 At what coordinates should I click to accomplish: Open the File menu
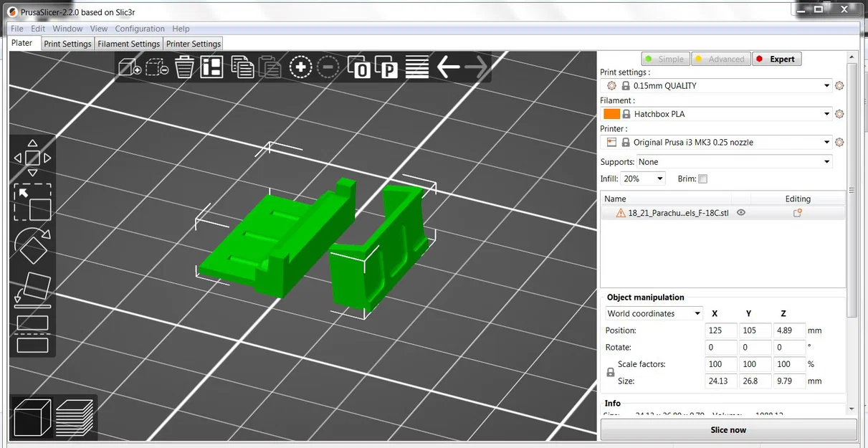(17, 29)
